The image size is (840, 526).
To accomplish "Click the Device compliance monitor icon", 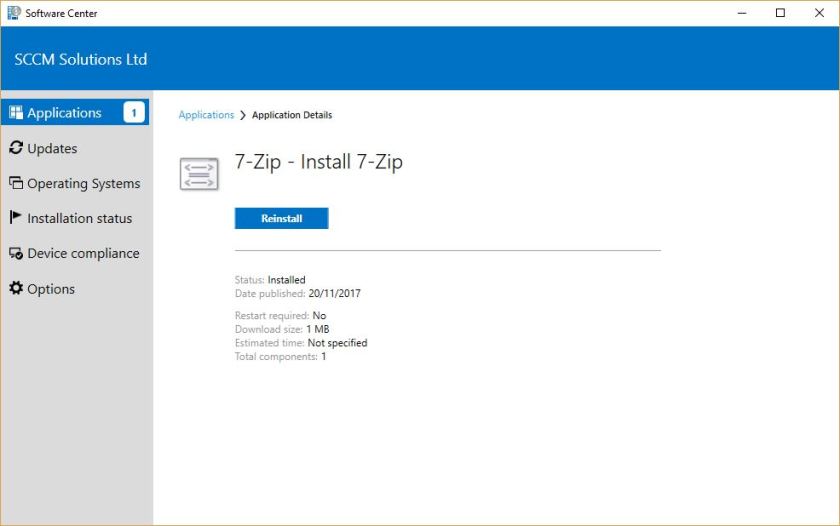I will [x=16, y=254].
